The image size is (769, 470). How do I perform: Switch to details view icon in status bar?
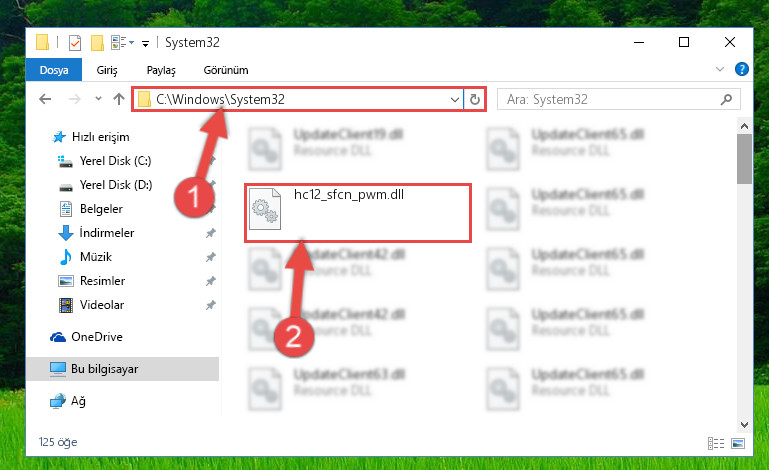[x=716, y=444]
